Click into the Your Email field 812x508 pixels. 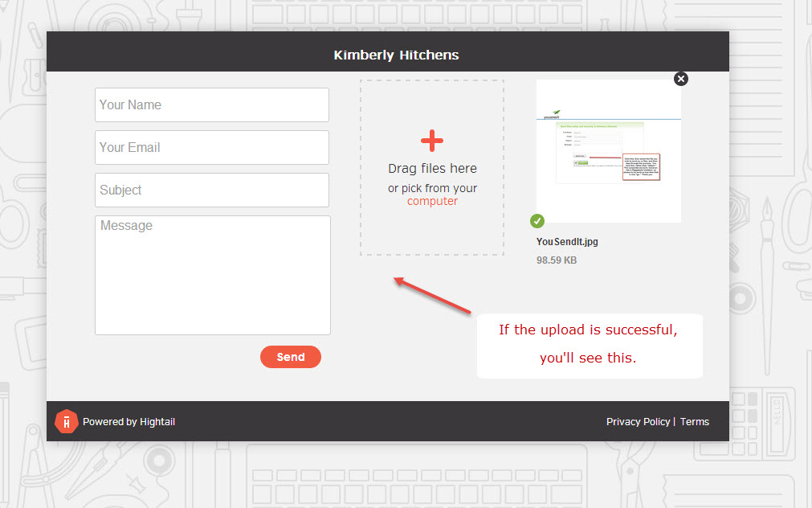(212, 148)
